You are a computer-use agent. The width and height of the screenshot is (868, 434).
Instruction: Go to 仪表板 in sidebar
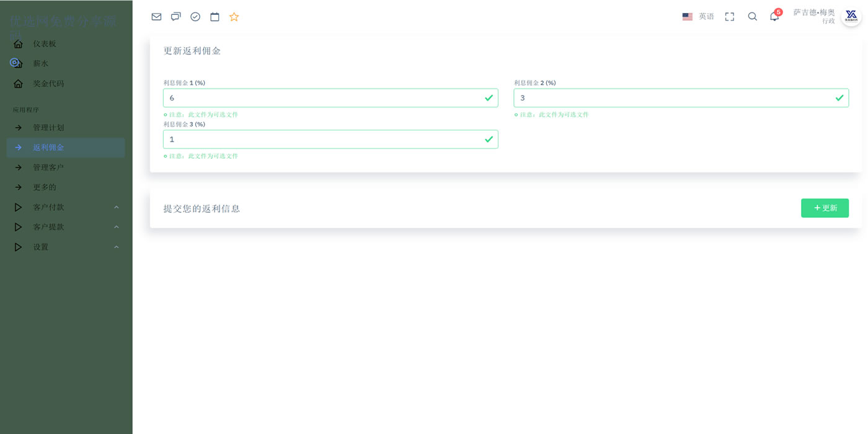pos(45,44)
